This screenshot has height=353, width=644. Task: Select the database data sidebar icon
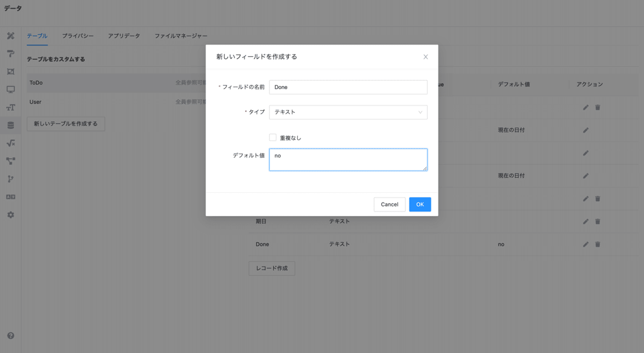click(10, 125)
